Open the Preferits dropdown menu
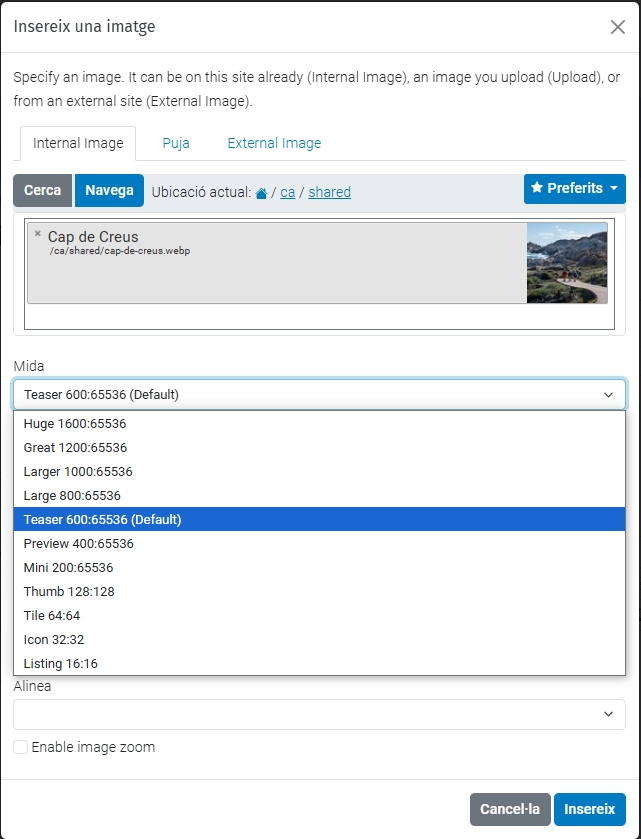The height and width of the screenshot is (839, 641). click(x=574, y=188)
